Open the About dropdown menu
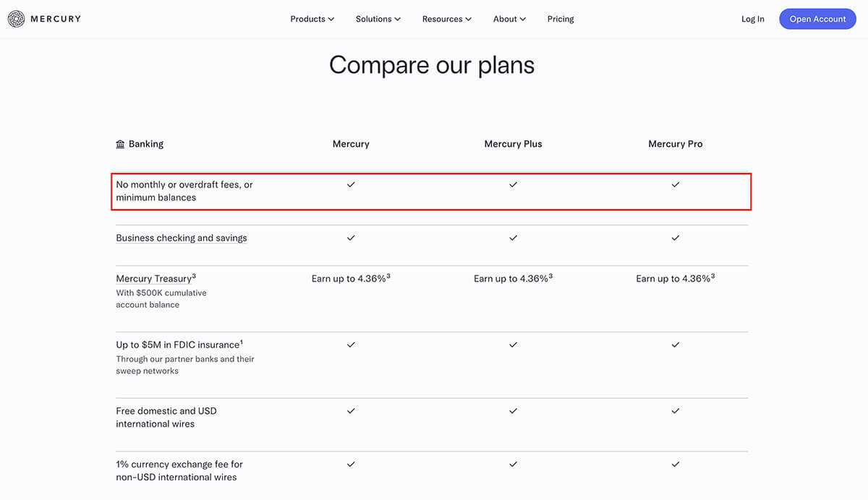 pos(509,19)
